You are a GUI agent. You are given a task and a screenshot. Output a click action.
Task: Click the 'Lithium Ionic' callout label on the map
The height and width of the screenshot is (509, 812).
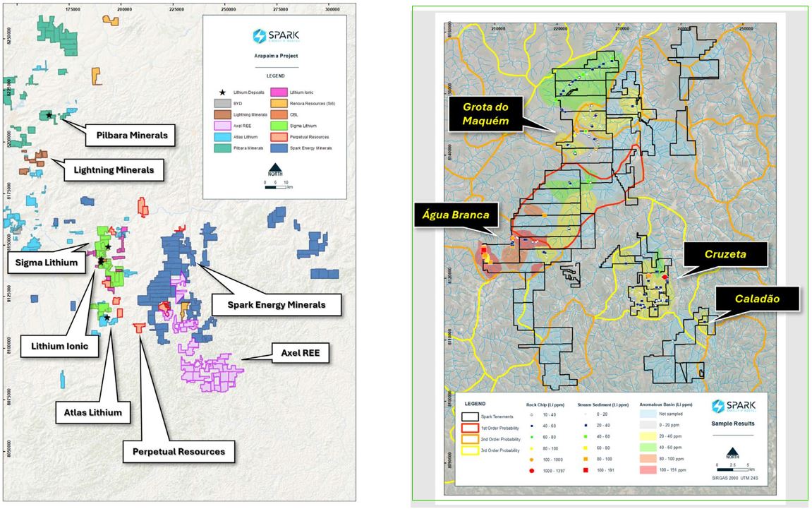tap(59, 346)
